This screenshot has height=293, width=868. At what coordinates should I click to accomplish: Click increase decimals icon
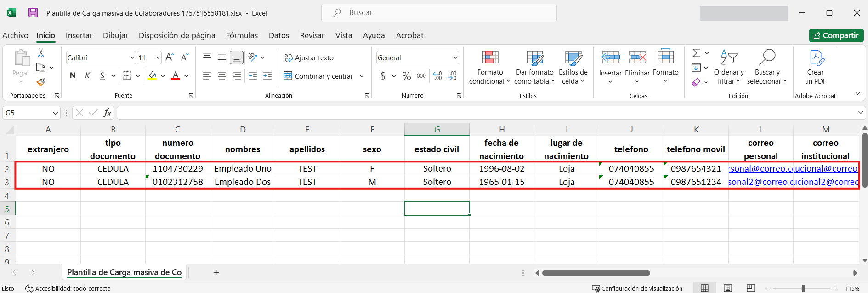point(437,76)
